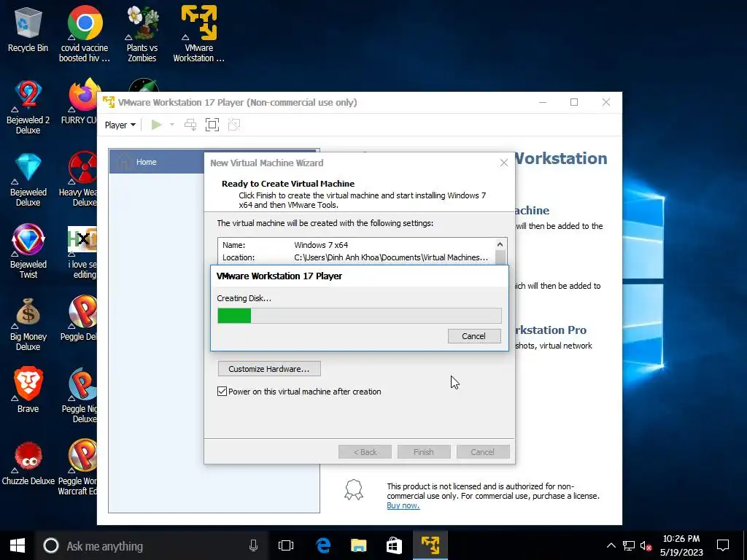Select the Home tab in library
Image resolution: width=747 pixels, height=560 pixels.
click(x=157, y=162)
